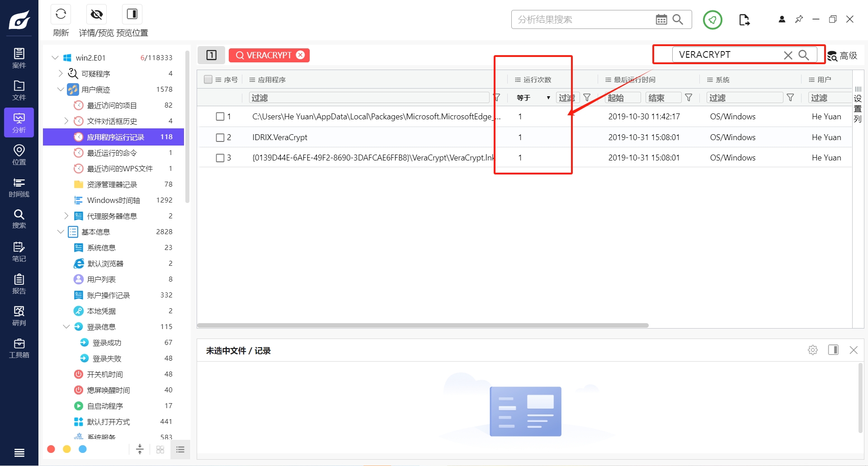
Task: Click the green circular send icon
Action: click(712, 20)
